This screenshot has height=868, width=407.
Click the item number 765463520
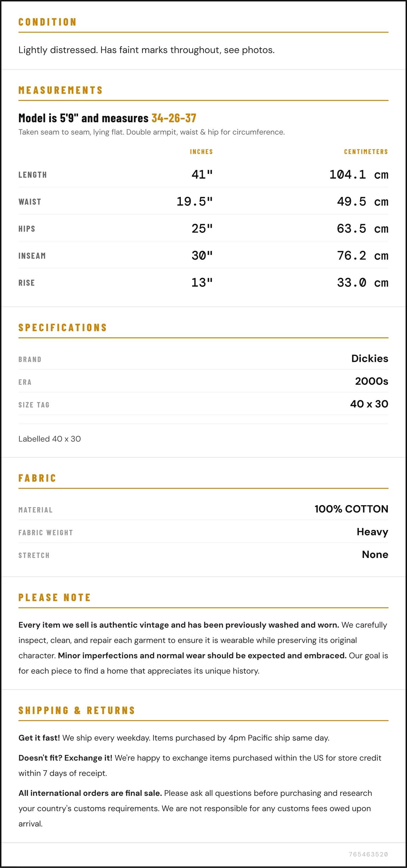[x=368, y=854]
